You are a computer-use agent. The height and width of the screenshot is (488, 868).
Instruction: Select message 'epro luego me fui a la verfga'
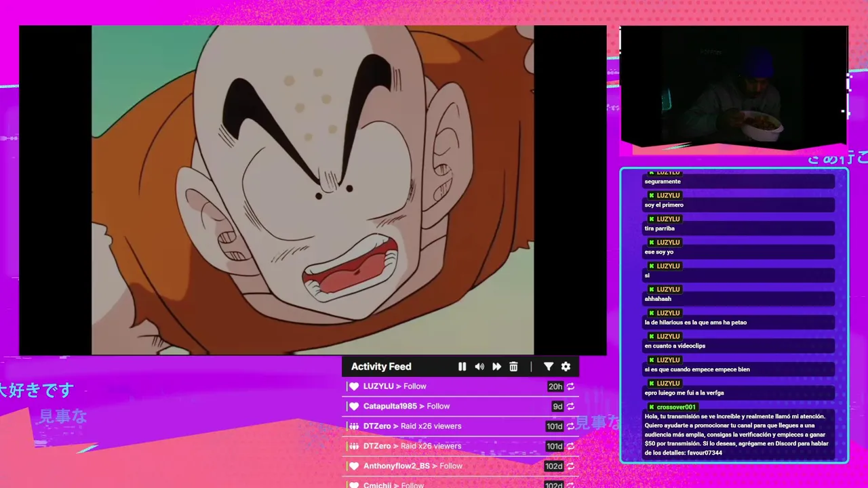(684, 393)
